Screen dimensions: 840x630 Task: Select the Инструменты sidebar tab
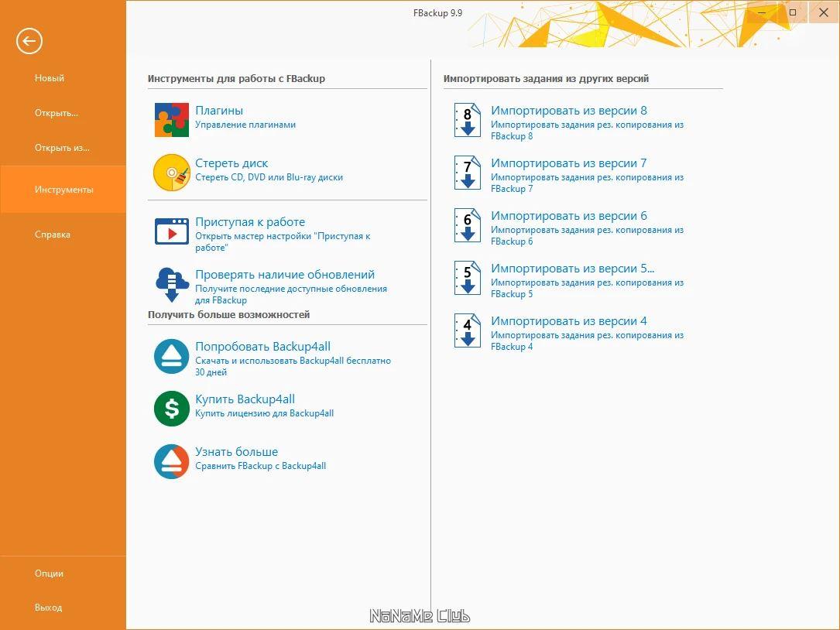[x=63, y=190]
